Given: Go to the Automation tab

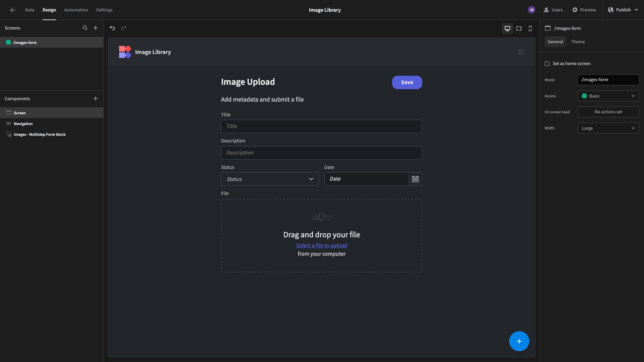Looking at the screenshot, I should coord(76,10).
